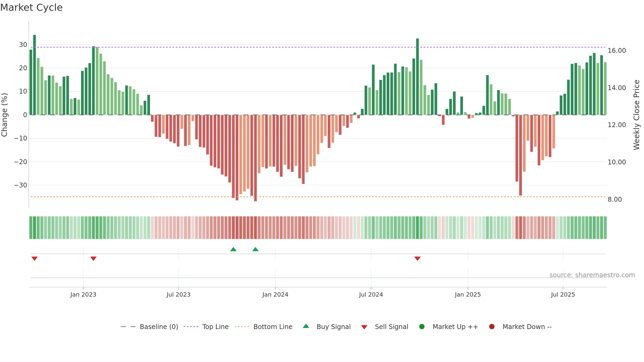Click the 14.00 price axis value
The image size is (644, 362).
pos(617,88)
